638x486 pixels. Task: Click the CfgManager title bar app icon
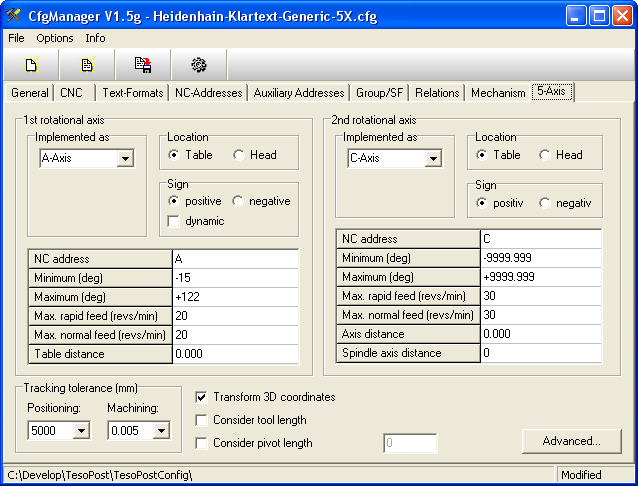point(14,15)
